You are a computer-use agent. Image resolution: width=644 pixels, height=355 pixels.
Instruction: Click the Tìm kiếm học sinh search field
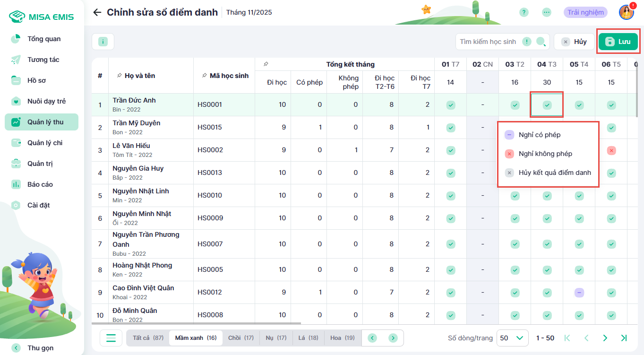[x=488, y=42]
